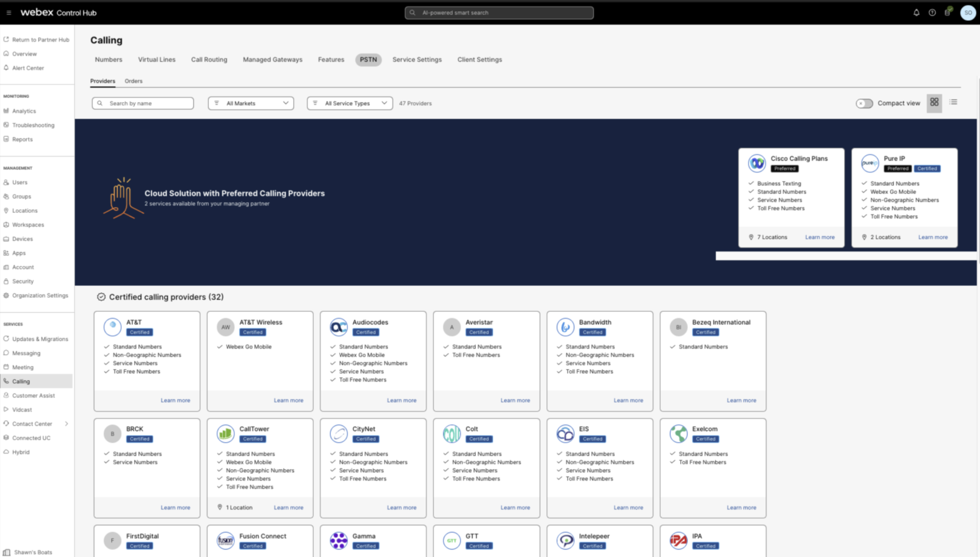This screenshot has height=557, width=980.
Task: Click the Shawn's Boats organization label
Action: [x=33, y=552]
